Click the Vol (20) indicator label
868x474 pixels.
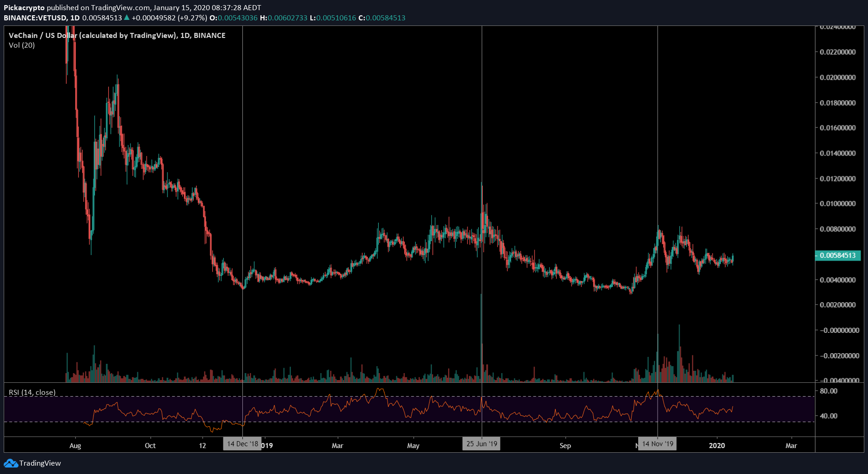coord(22,45)
